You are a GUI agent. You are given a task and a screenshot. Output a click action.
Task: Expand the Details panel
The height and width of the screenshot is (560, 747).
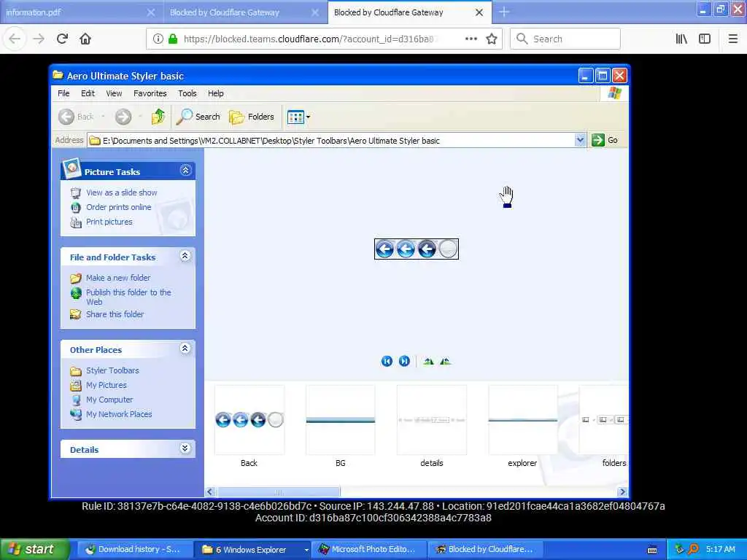pyautogui.click(x=185, y=448)
